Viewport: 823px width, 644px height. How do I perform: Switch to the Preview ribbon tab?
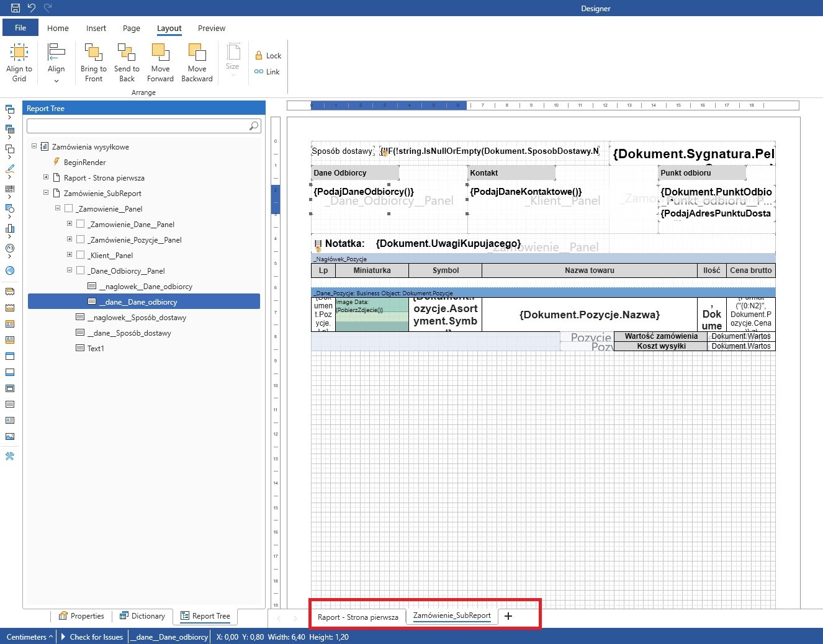click(212, 29)
